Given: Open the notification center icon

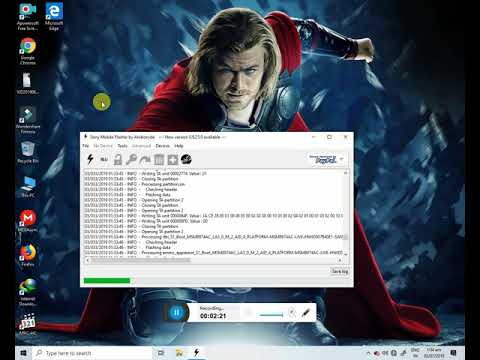Looking at the screenshot, I should pos(453,353).
